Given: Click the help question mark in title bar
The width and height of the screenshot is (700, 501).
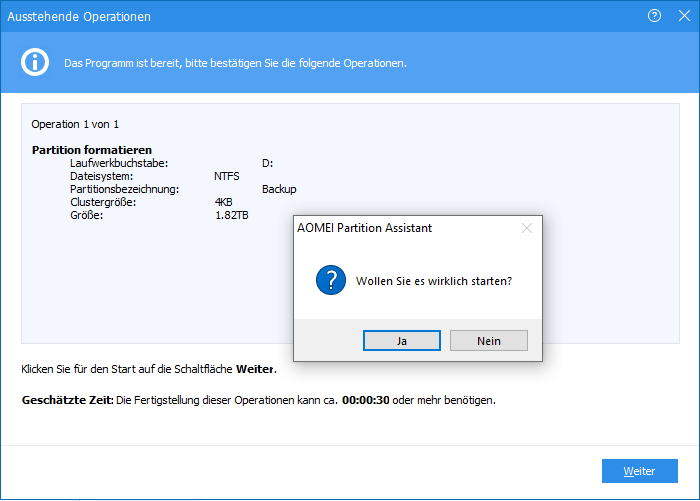Looking at the screenshot, I should coord(655,16).
